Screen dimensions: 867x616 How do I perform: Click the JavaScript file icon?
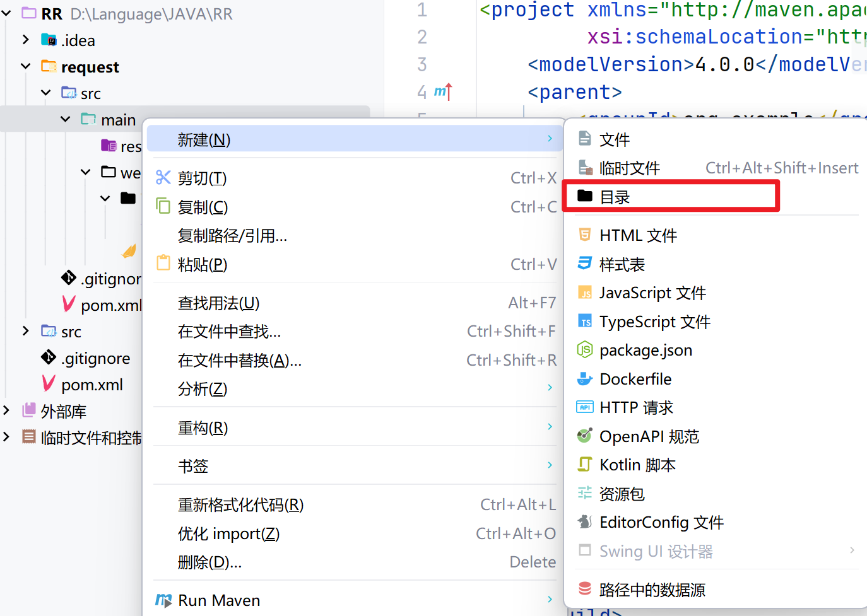coord(585,293)
